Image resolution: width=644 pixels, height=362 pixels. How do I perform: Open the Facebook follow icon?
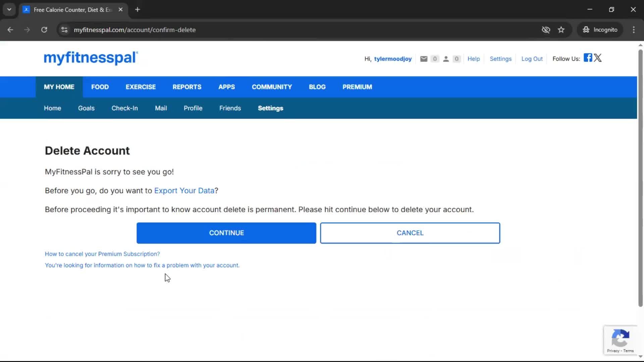(588, 58)
